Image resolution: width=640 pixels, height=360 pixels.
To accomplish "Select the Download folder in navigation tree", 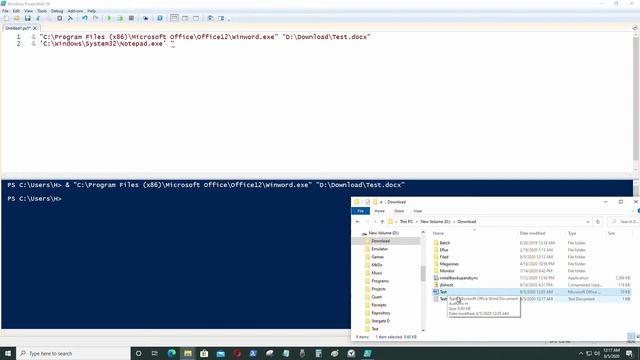I will [x=380, y=241].
